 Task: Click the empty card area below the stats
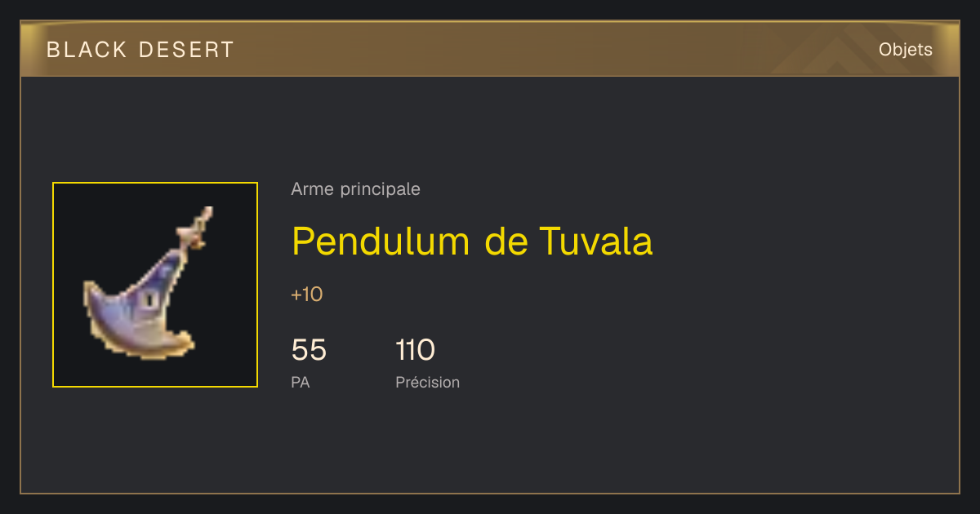tap(490, 445)
